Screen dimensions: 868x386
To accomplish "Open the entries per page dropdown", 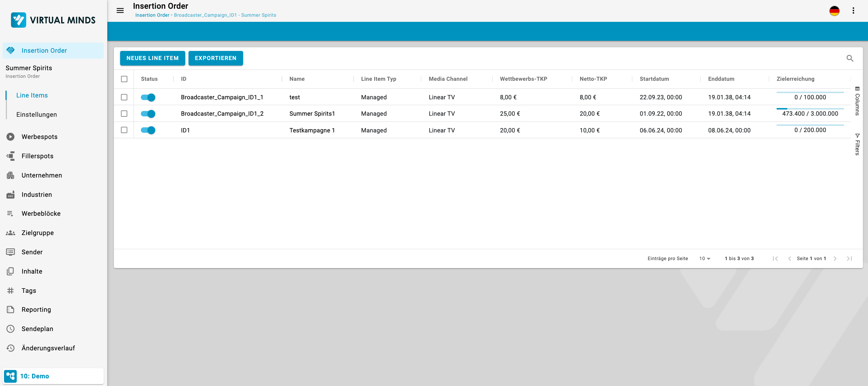I will 705,259.
